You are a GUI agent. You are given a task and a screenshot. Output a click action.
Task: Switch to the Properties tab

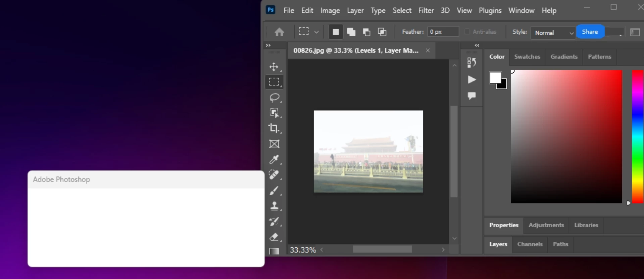(504, 225)
